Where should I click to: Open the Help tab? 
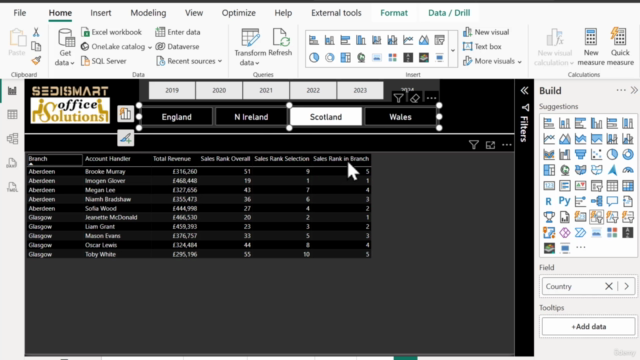click(x=283, y=13)
